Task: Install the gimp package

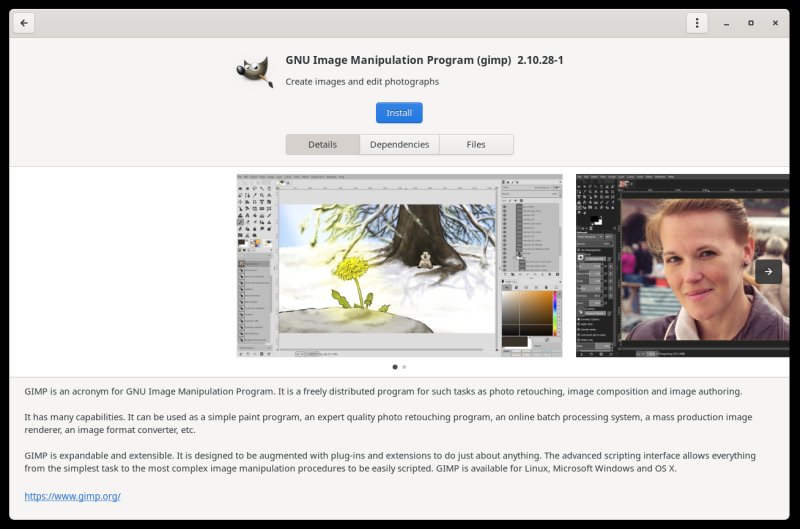Action: 399,113
